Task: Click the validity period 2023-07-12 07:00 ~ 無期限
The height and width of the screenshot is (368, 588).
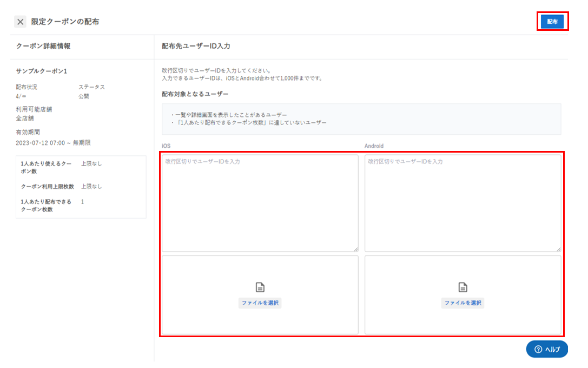Action: 53,142
